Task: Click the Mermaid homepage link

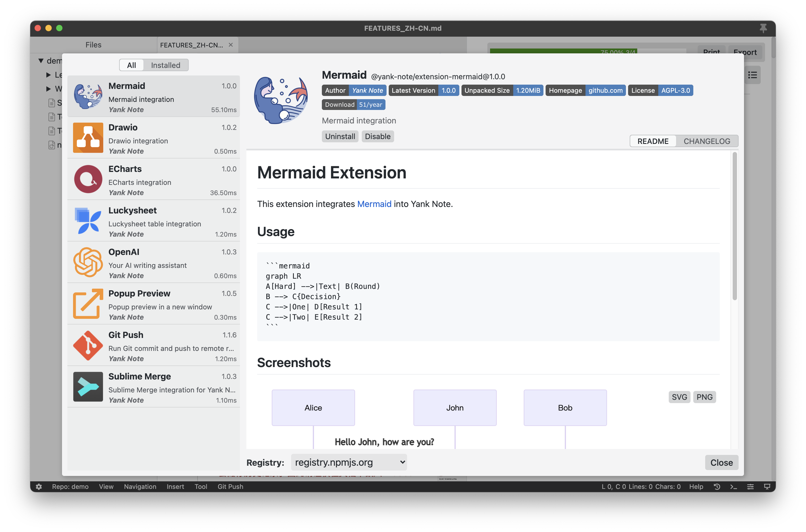Action: pyautogui.click(x=605, y=90)
